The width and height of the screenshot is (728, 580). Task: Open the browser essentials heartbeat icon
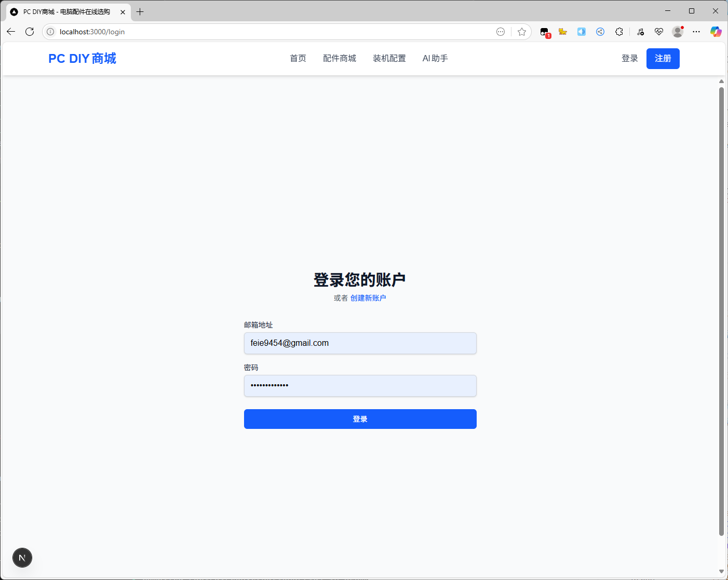(659, 32)
